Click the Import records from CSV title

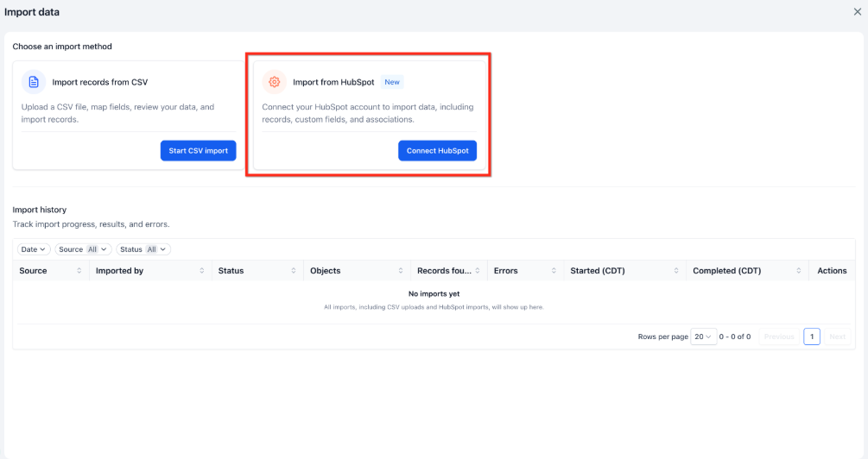[99, 82]
